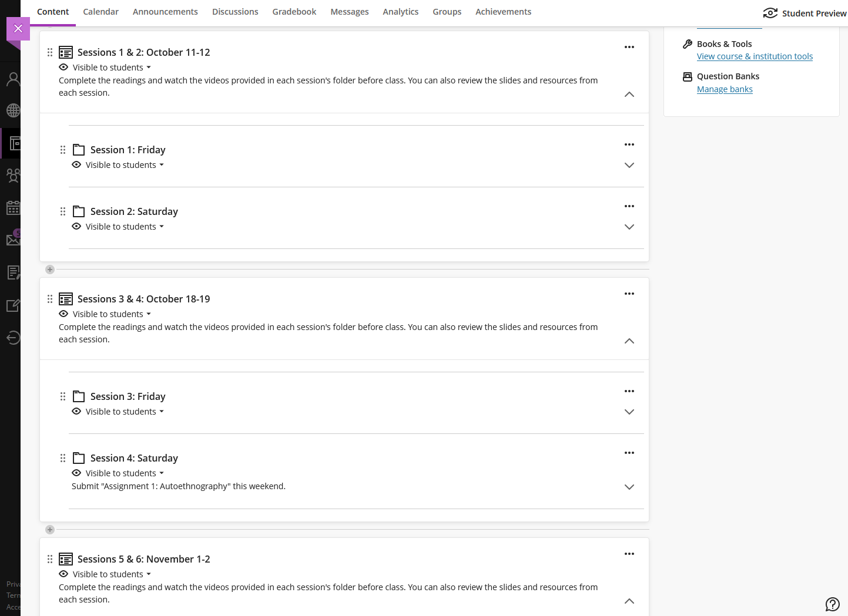This screenshot has height=616, width=848.
Task: Click plus button to add content below Sessions 1 & 2
Action: coord(50,270)
